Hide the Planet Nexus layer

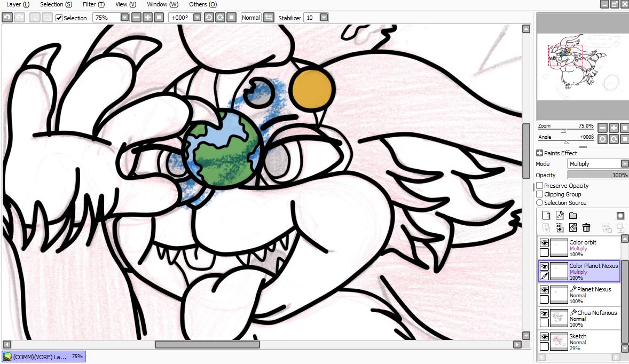(544, 290)
